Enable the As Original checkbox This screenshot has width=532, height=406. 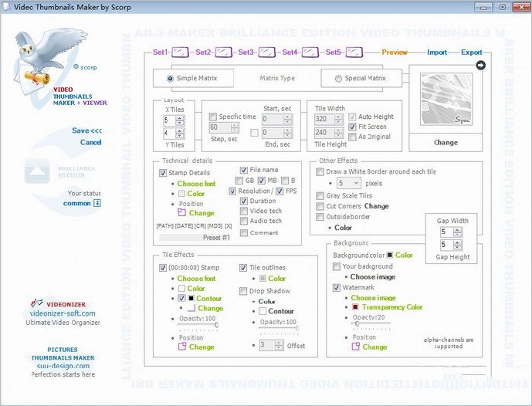352,137
